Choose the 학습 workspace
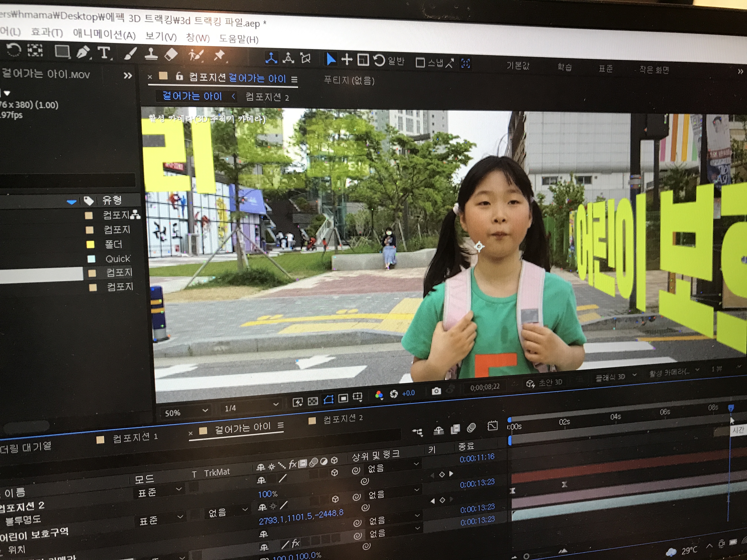Screen dimensions: 747x560 (x=564, y=67)
